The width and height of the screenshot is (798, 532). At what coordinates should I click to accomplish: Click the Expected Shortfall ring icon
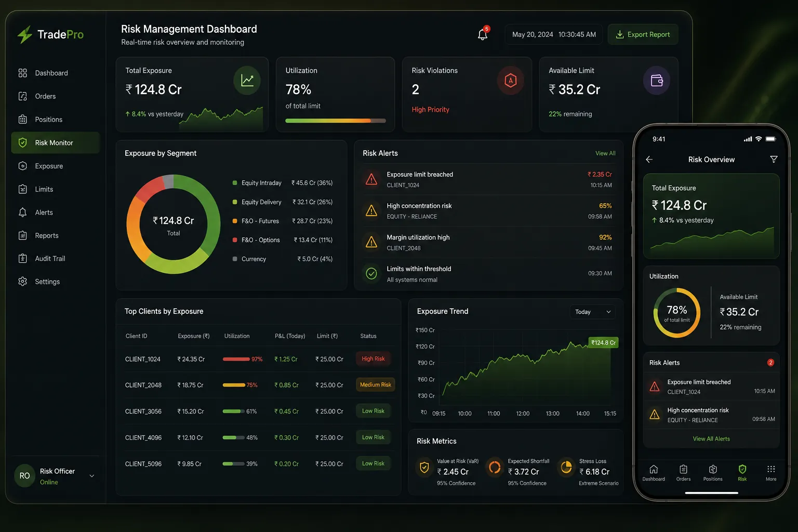[x=495, y=468]
